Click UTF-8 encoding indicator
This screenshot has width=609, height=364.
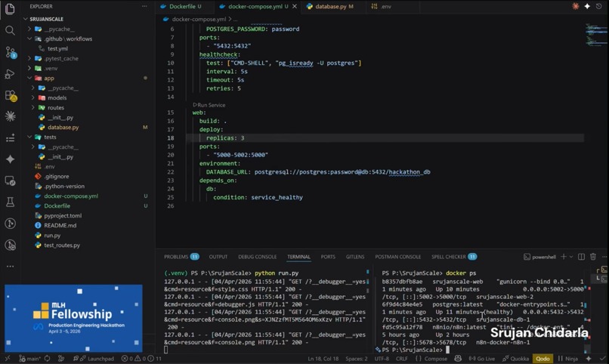(382, 359)
